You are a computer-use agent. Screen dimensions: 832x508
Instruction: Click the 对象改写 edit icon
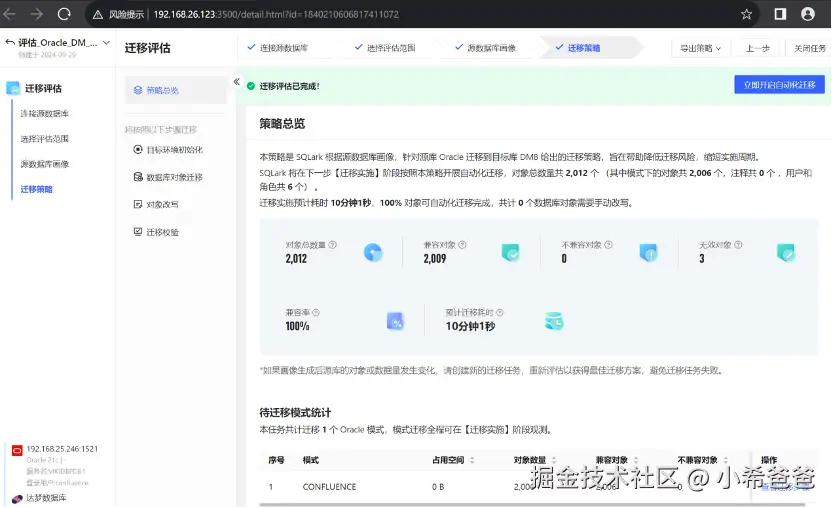[x=138, y=204]
